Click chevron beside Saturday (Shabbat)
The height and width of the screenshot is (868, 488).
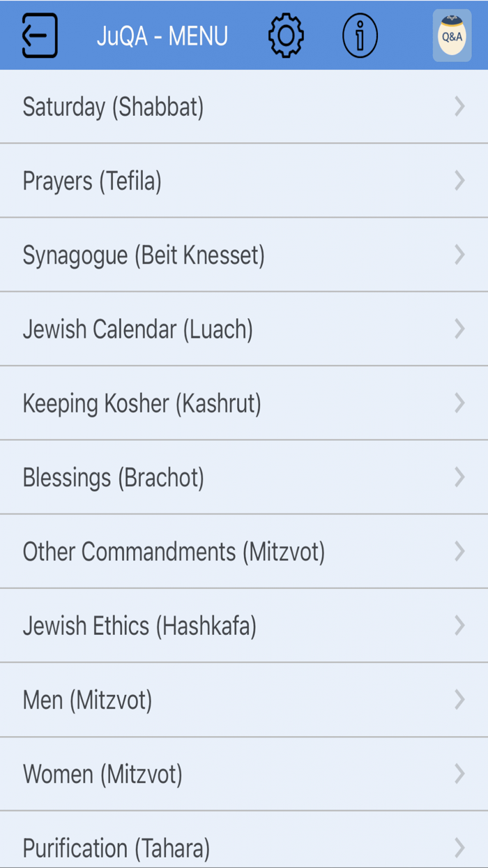(x=459, y=107)
